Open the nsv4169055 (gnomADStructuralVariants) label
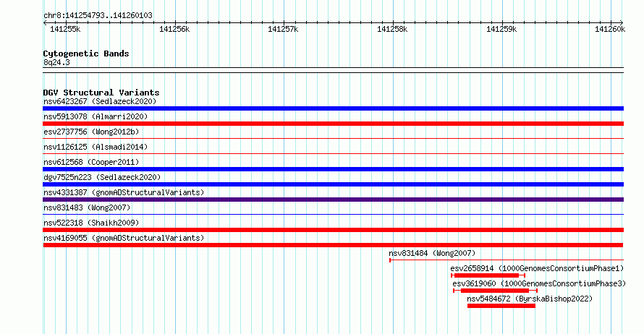This screenshot has width=644, height=334. pos(124,238)
